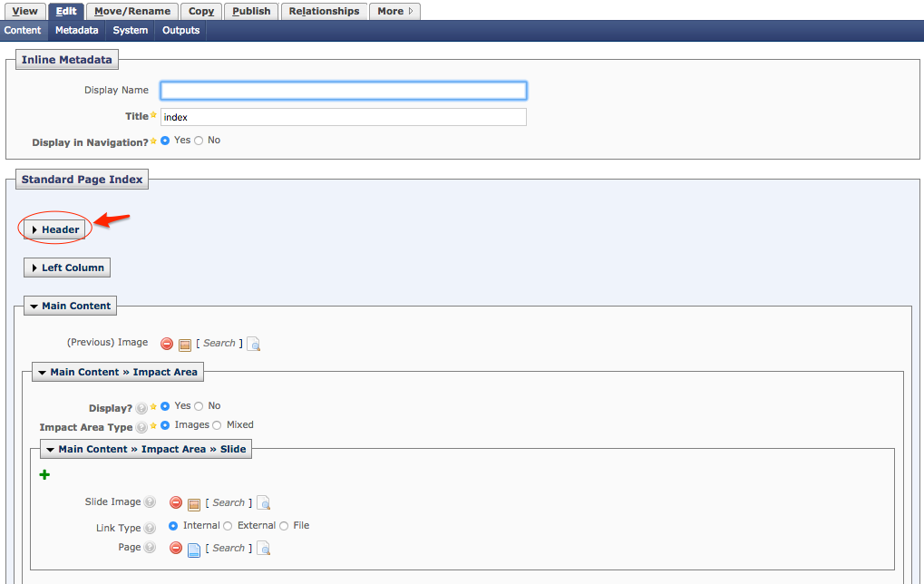Open the page chooser for the Page field
The width and height of the screenshot is (924, 584).
coord(194,548)
